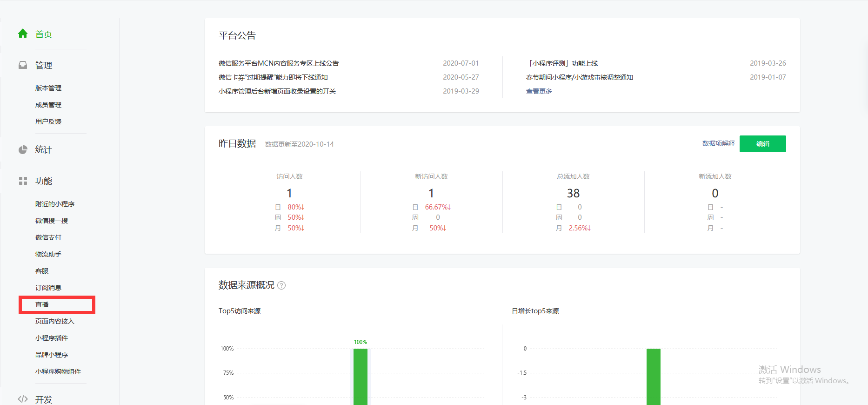868x405 pixels.
Task: Click 查看更多 announcements link
Action: pos(539,91)
